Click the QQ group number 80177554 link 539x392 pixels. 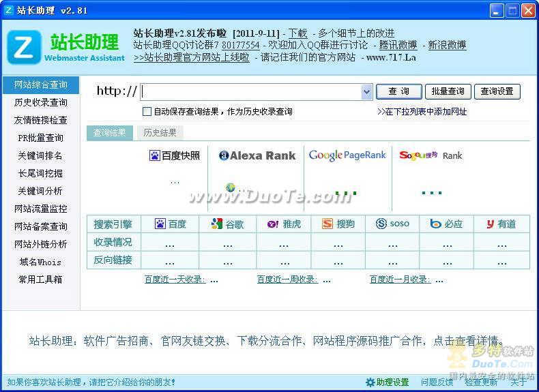pos(241,46)
